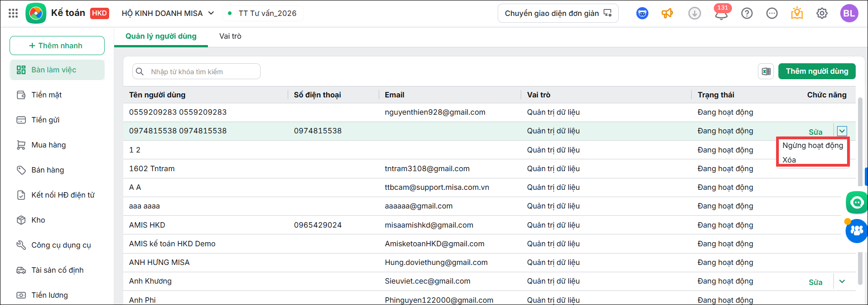This screenshot has width=868, height=305.
Task: Click the Kế toán HKD logo
Action: coord(67,13)
